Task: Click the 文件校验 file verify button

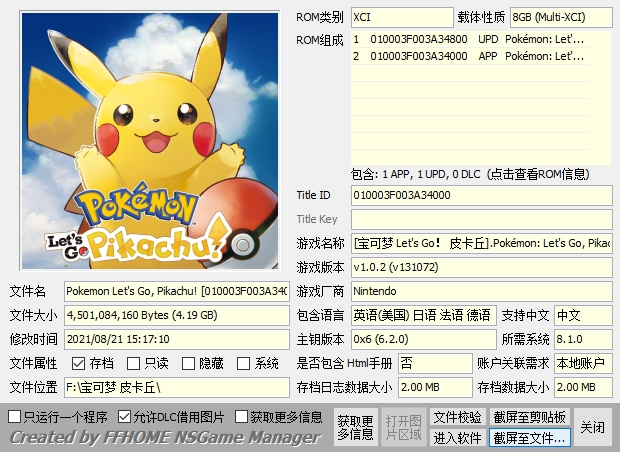Action: coord(457,417)
